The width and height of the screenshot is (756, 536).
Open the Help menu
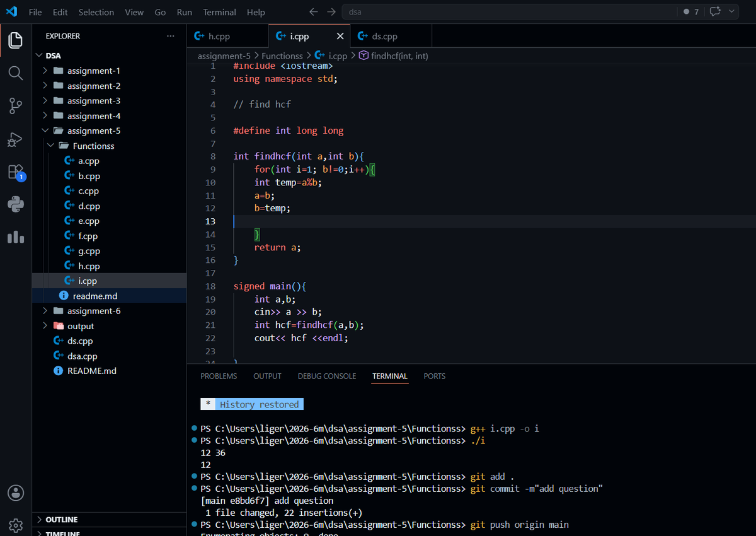click(x=256, y=12)
